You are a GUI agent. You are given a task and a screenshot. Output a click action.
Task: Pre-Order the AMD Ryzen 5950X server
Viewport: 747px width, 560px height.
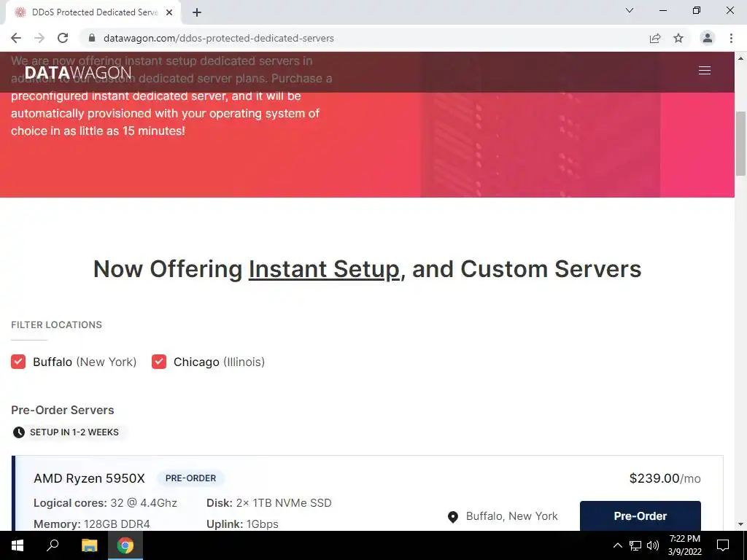(640, 516)
